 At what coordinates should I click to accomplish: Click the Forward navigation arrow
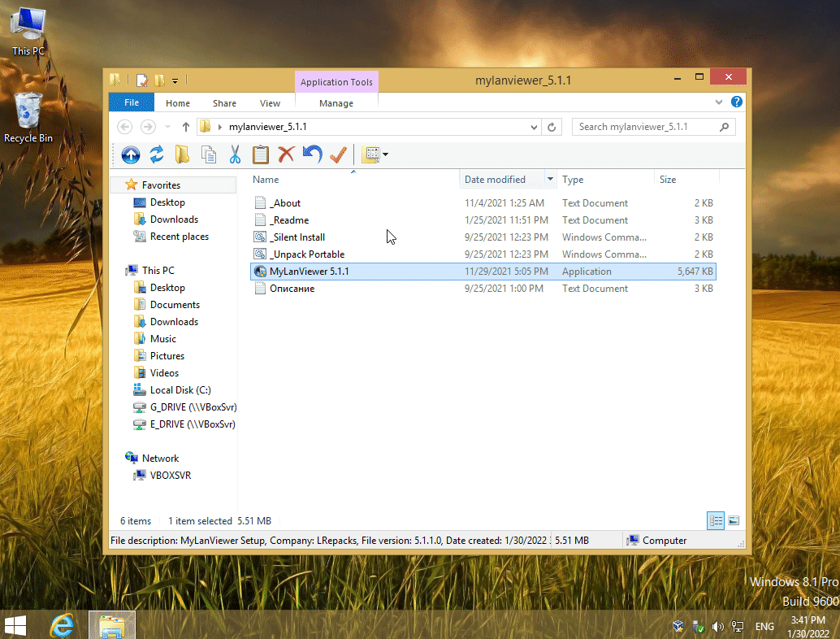click(x=148, y=127)
